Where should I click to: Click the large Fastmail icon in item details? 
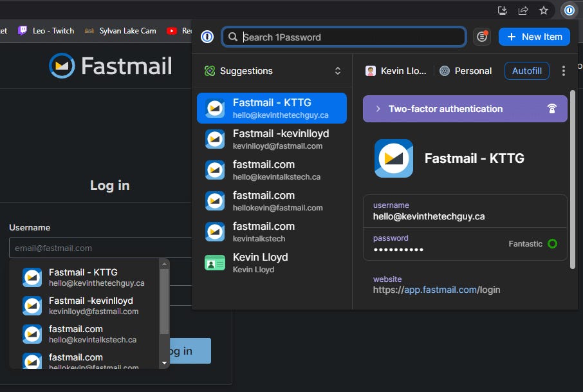(x=393, y=158)
